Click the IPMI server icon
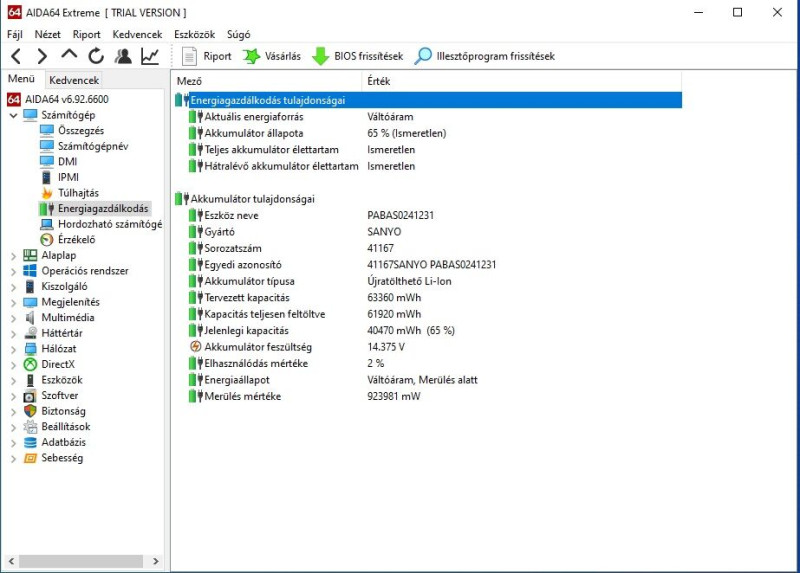Screen dimensions: 800x573 point(46,177)
